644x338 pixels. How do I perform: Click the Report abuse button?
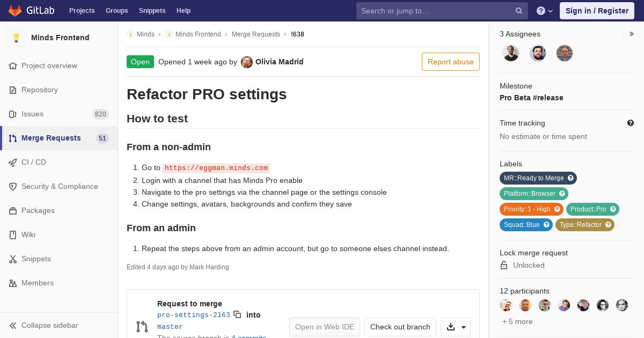[450, 62]
